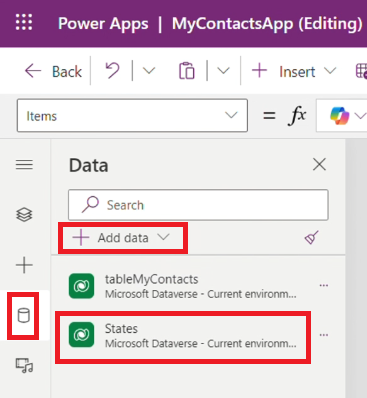Close the Data pane
The image size is (367, 398).
pyautogui.click(x=319, y=165)
